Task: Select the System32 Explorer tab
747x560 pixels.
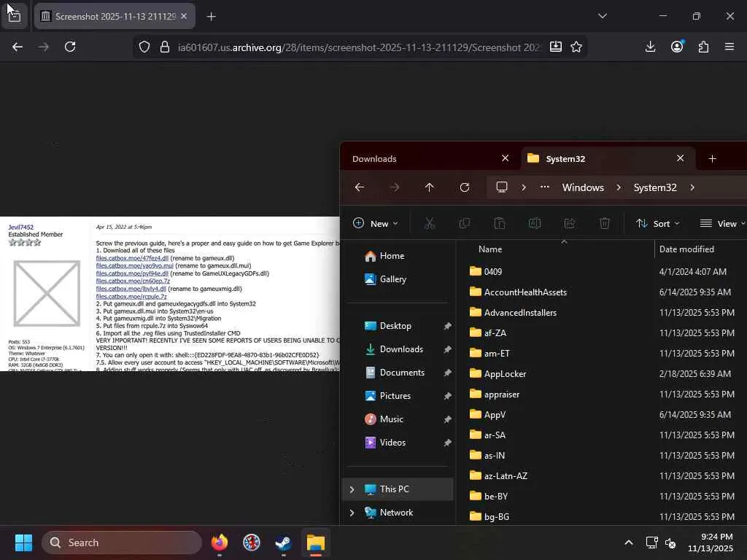Action: 565,158
